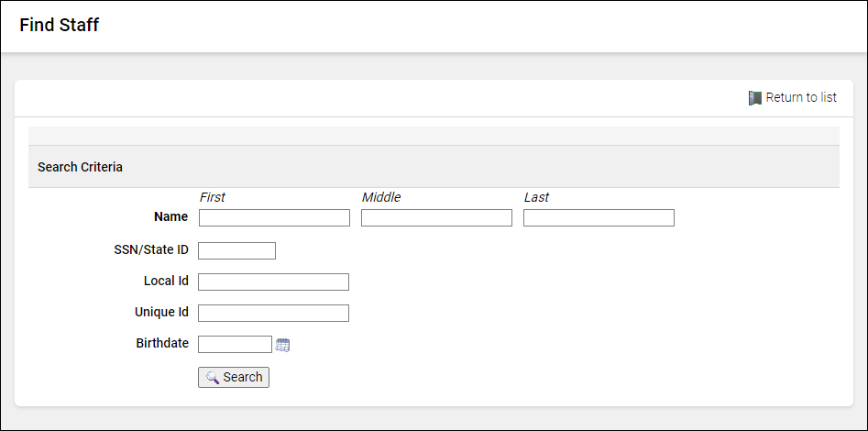This screenshot has height=431, width=868.
Task: Click the Unique Id label text
Action: [x=161, y=312]
